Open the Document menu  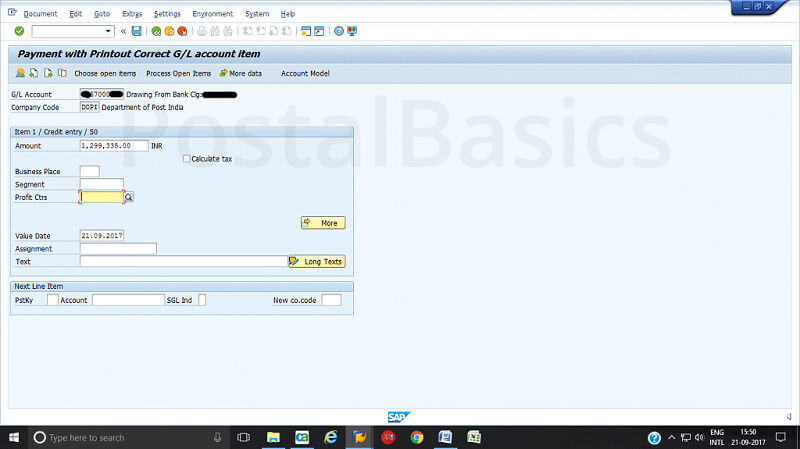[x=40, y=14]
